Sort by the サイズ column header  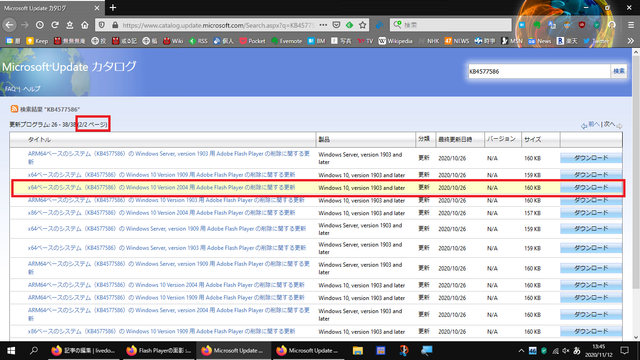coord(533,140)
